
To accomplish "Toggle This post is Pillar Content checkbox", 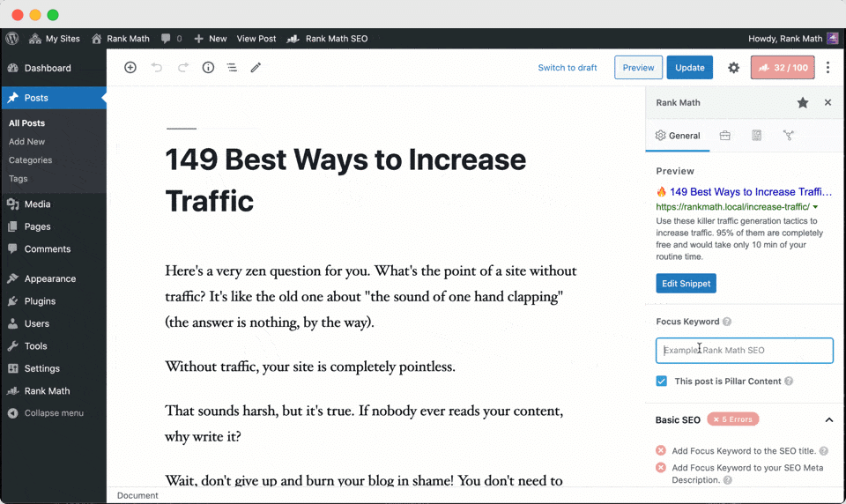I will [x=662, y=381].
